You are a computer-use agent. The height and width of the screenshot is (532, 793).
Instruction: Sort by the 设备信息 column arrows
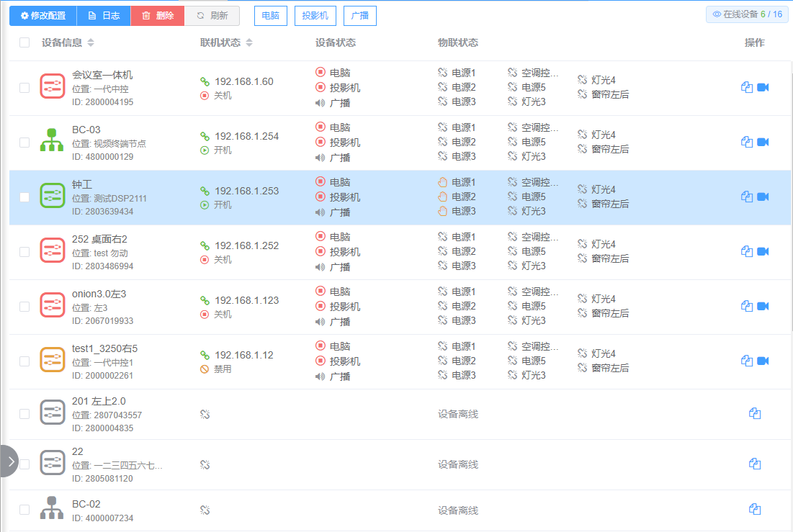(91, 43)
